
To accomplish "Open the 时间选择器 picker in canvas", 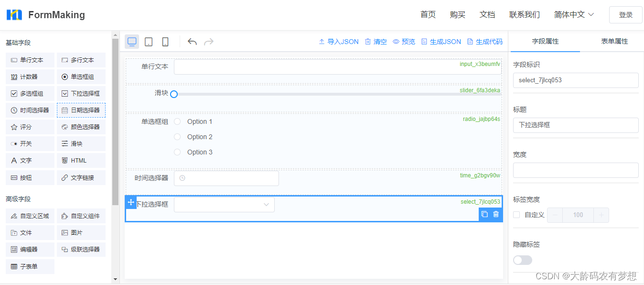I will (x=226, y=178).
